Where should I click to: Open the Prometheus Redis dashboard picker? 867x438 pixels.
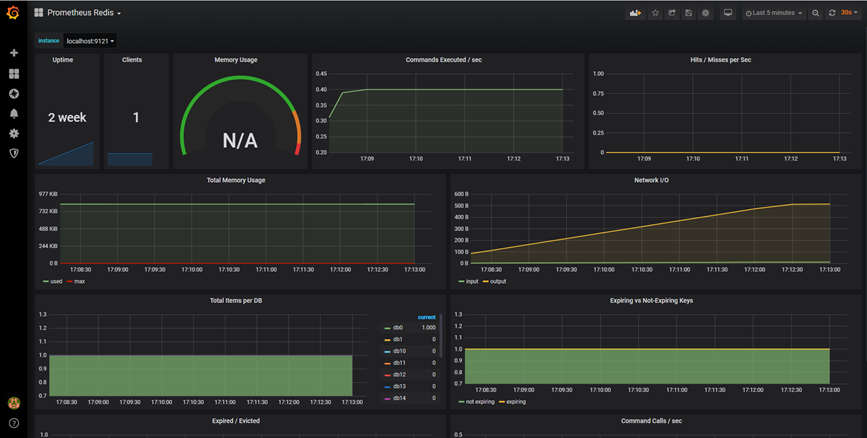(x=78, y=13)
